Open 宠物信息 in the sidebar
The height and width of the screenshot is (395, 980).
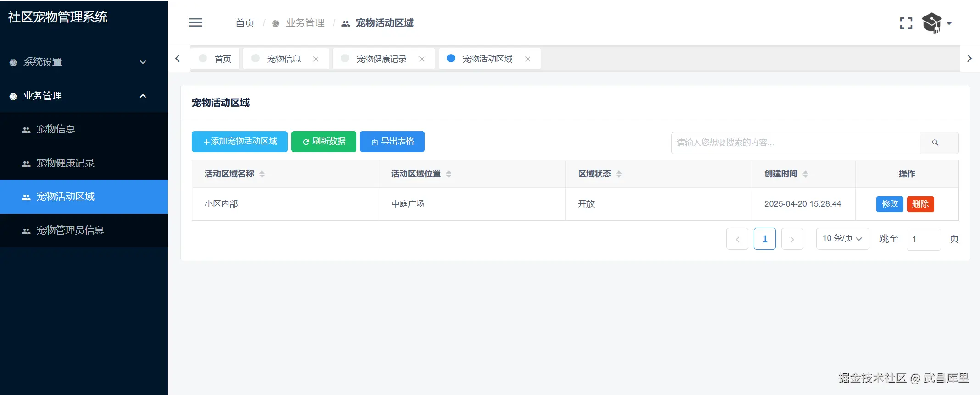[x=84, y=129]
